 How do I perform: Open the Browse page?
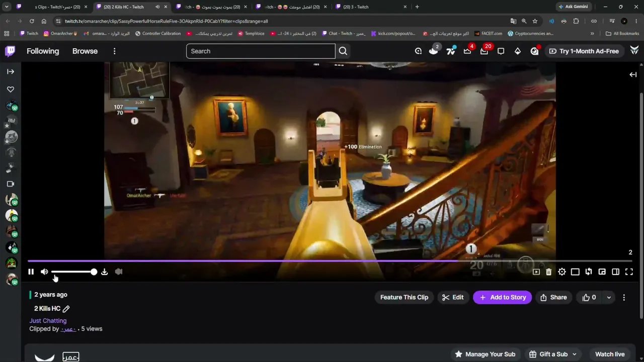[x=85, y=51]
